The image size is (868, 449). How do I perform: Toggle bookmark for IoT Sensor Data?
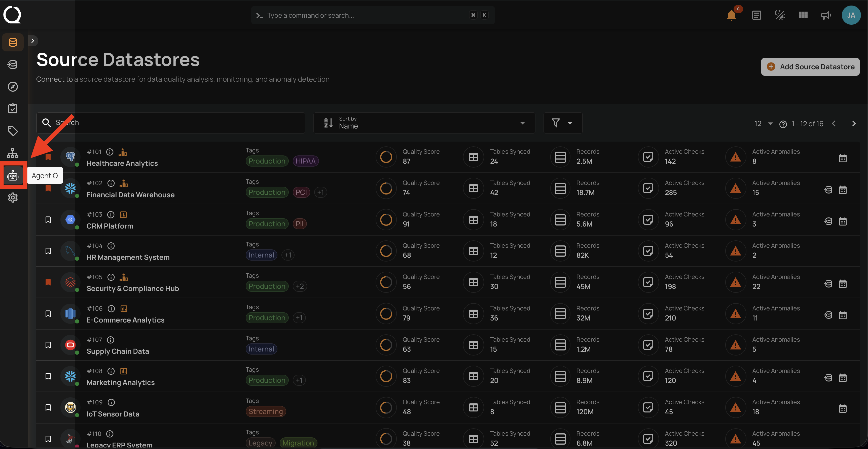tap(48, 407)
